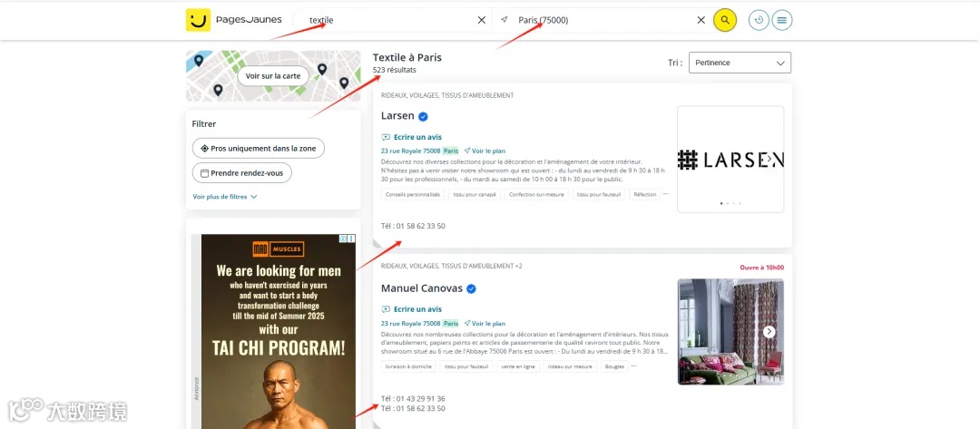This screenshot has height=429, width=980.
Task: Run search with the yellow magnifier button
Action: [725, 20]
